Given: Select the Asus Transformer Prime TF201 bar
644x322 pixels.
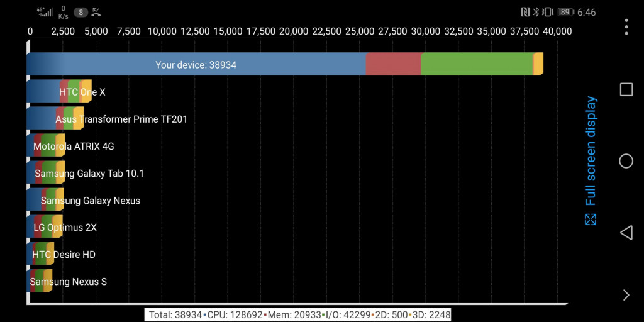Looking at the screenshot, I should (x=55, y=118).
